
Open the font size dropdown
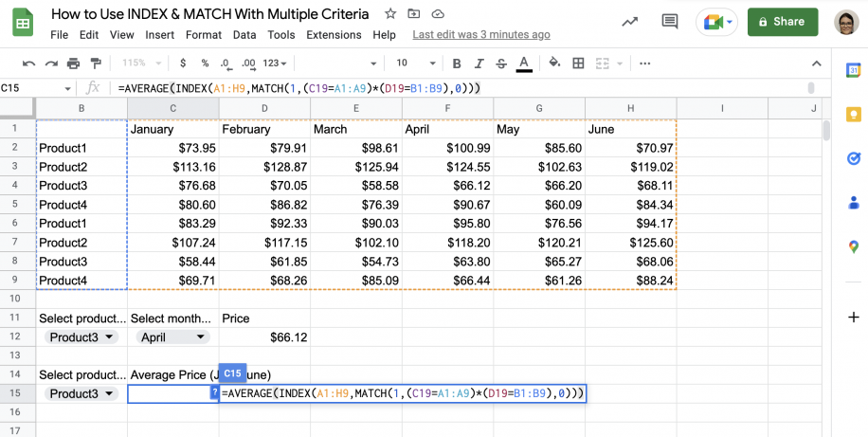pyautogui.click(x=416, y=64)
